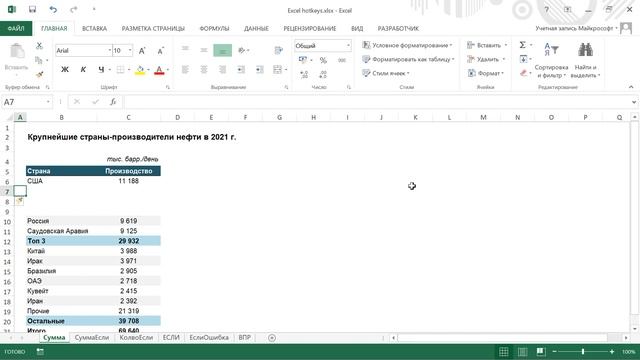Click Decrease Decimal icon
The height and width of the screenshot is (360, 640).
(322, 74)
